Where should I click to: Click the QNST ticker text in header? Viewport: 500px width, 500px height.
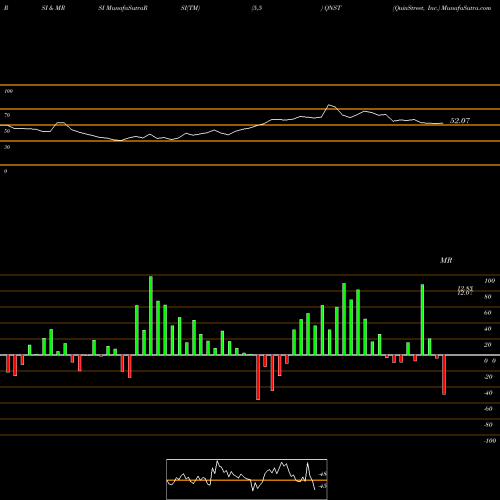click(332, 8)
